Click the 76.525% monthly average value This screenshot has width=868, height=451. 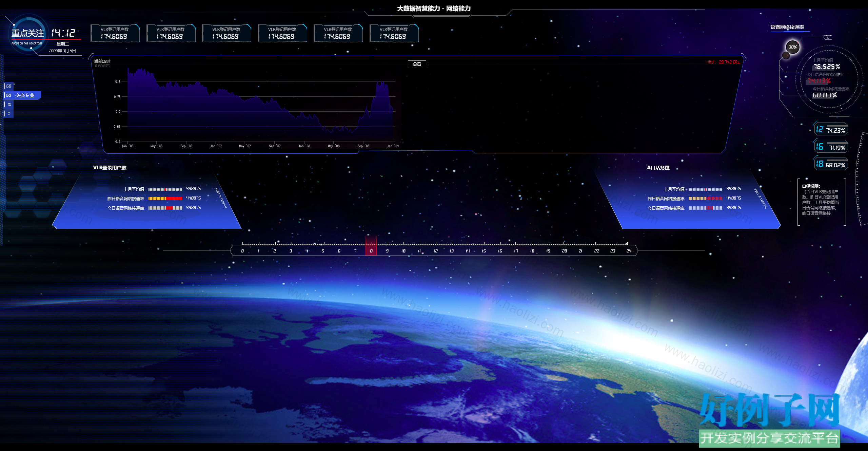[827, 67]
